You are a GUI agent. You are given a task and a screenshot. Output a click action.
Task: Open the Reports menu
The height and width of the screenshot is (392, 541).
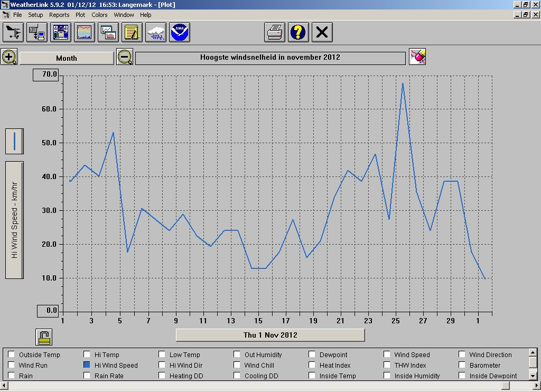[59, 15]
